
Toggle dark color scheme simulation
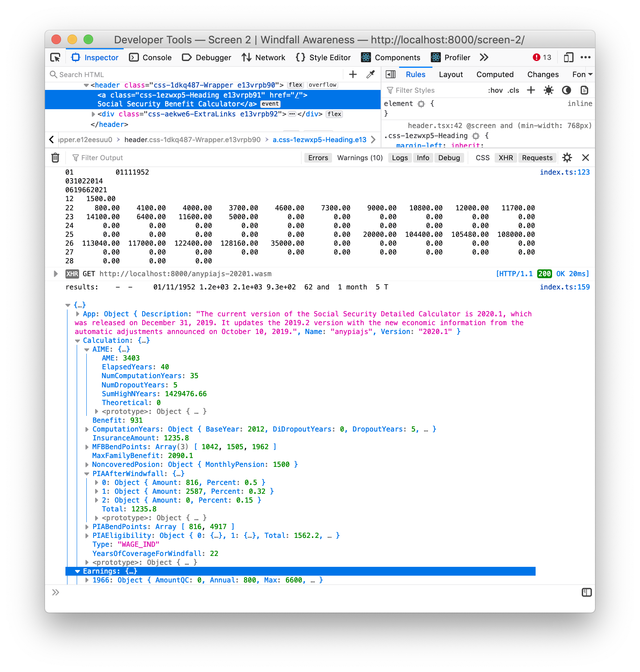[x=567, y=90]
